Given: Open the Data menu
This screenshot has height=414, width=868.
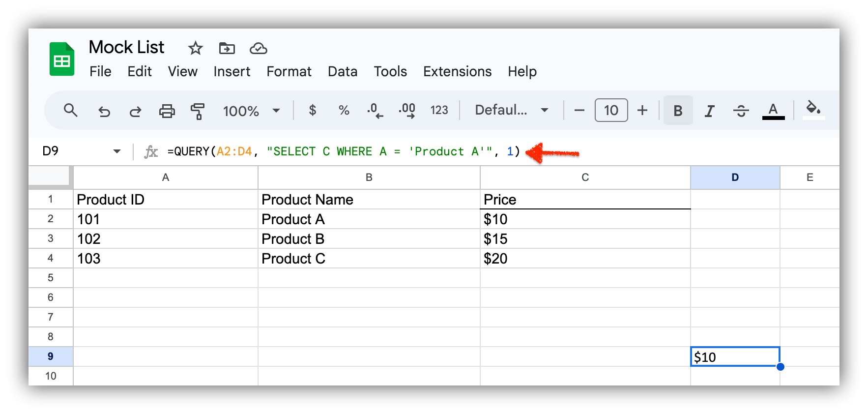Looking at the screenshot, I should (342, 72).
